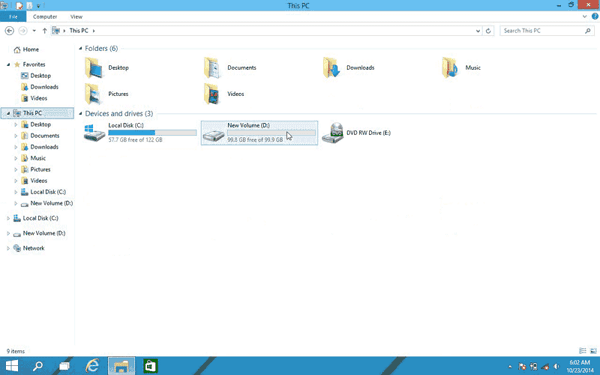Click '9 items' in the status bar
Viewport: 600px width, 375px height.
coord(16,351)
